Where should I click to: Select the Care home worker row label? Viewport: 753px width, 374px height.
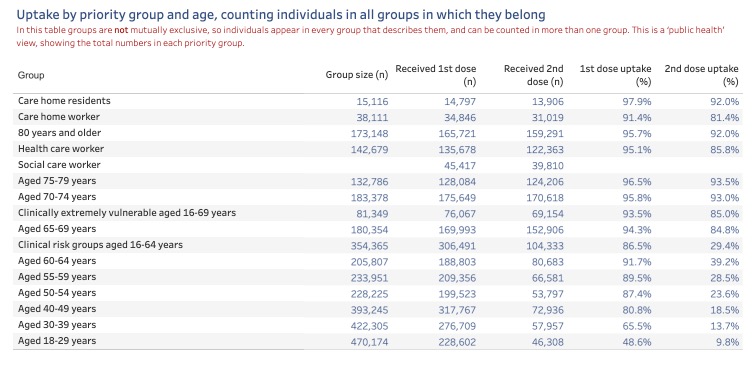coord(59,117)
